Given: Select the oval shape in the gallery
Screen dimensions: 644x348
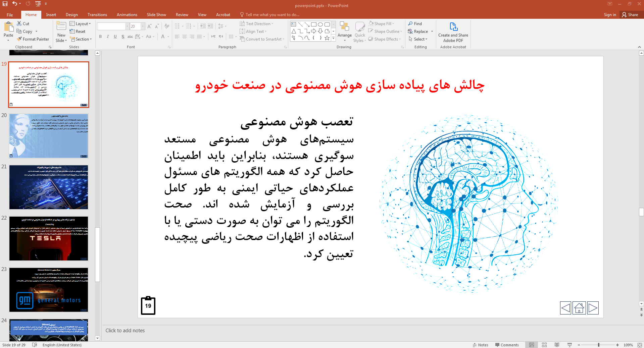Looking at the screenshot, I should [x=320, y=24].
